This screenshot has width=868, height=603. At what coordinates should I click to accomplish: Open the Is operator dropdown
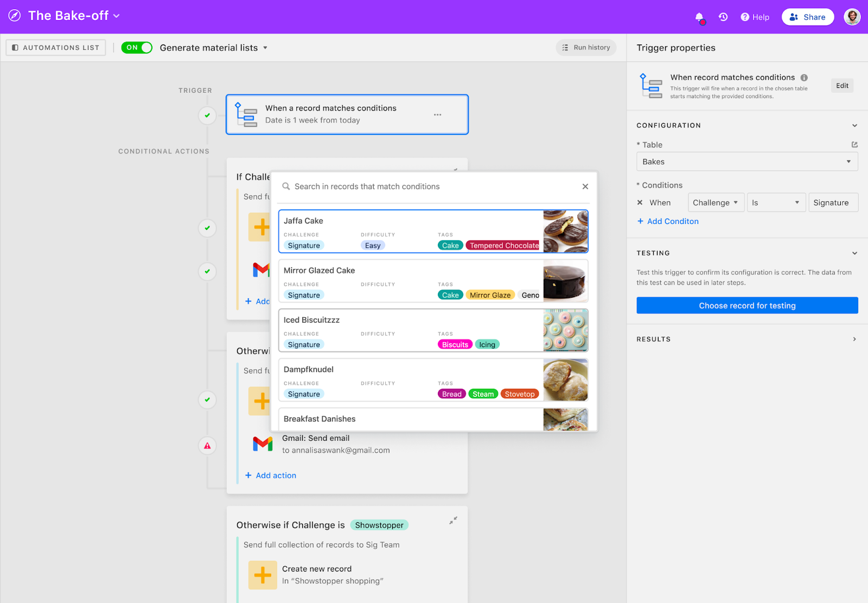776,203
